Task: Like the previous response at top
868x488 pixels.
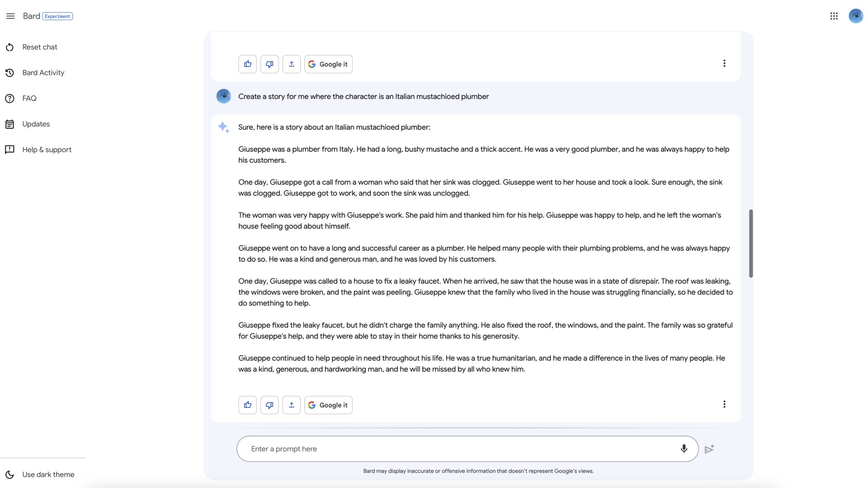Action: coord(248,64)
